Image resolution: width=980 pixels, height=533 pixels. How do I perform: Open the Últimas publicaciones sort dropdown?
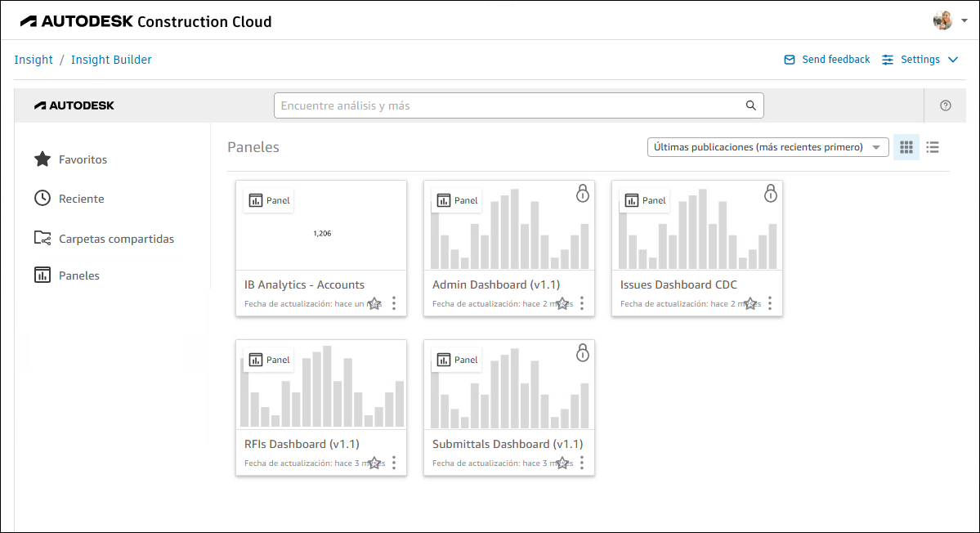[x=767, y=147]
